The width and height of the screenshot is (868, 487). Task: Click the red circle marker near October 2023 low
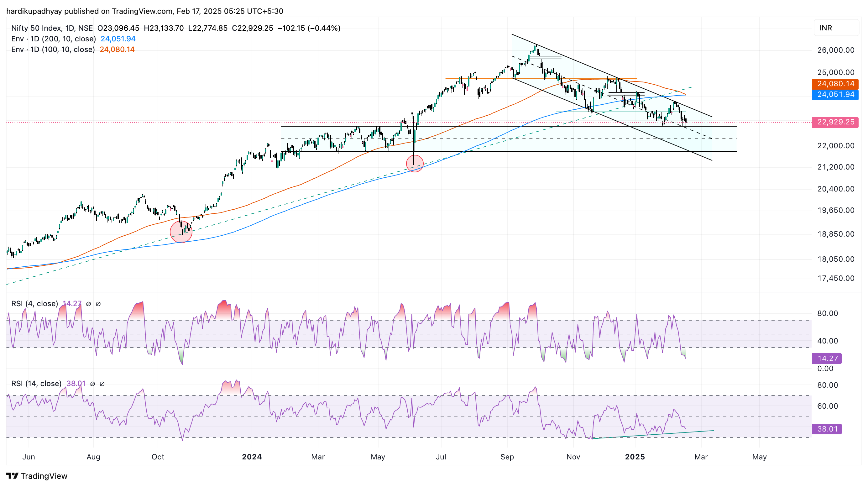[181, 232]
